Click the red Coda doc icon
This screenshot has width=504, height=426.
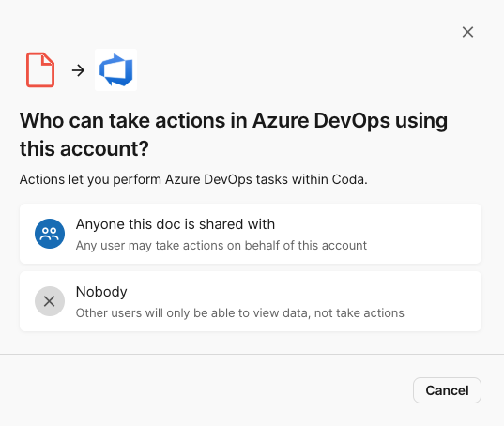point(40,69)
